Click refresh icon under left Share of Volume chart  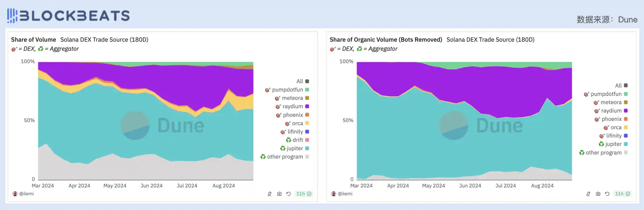(x=288, y=194)
